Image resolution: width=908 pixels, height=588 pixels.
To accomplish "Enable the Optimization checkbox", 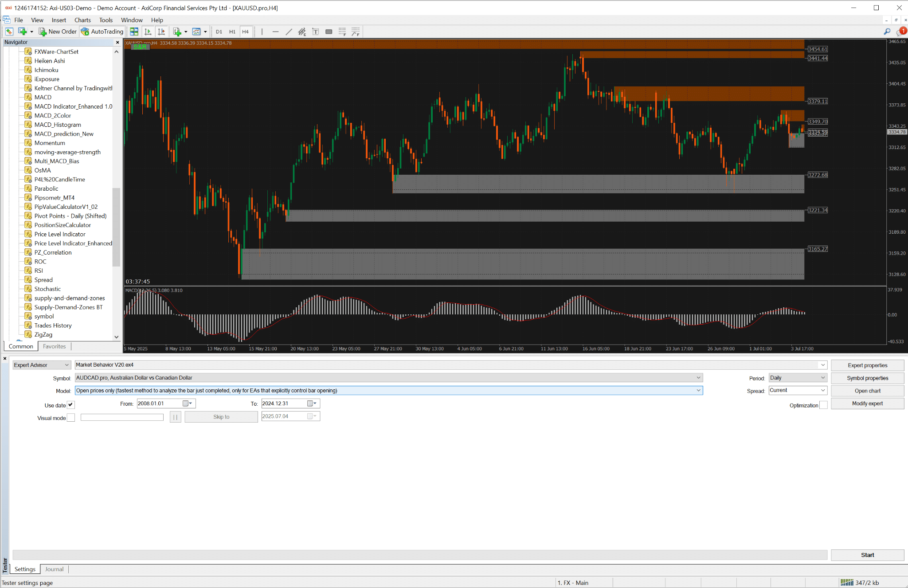I will (823, 405).
